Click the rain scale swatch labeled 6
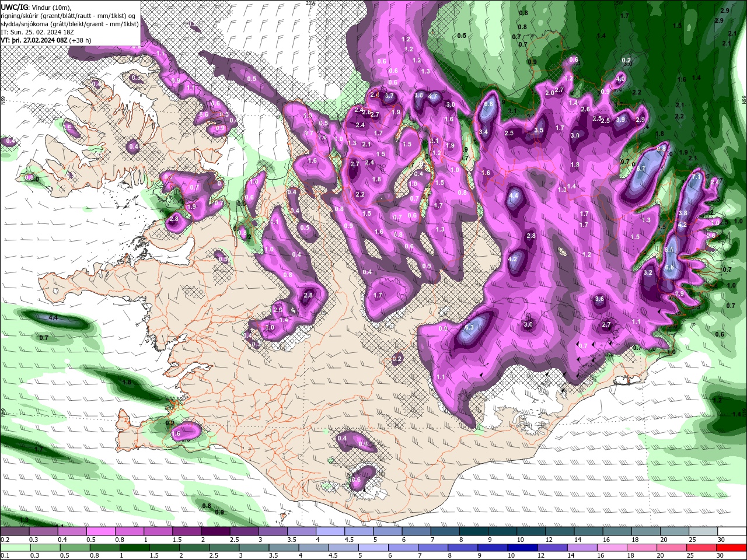Screen dimensions: 747x560 (x=403, y=547)
